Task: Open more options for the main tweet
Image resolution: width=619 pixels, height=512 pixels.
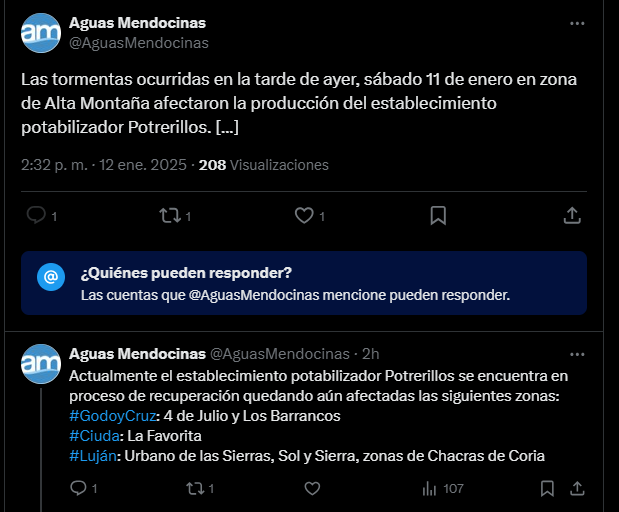Action: (x=577, y=23)
